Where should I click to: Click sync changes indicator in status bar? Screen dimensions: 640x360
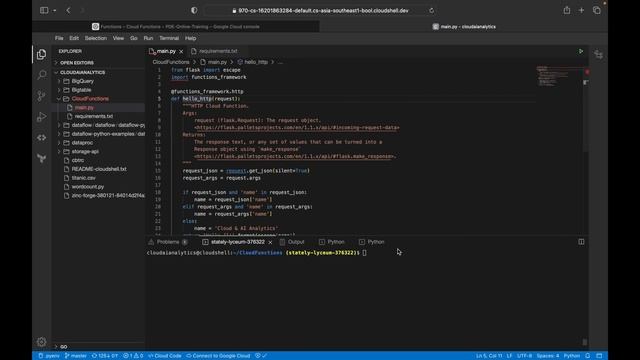[x=105, y=356]
